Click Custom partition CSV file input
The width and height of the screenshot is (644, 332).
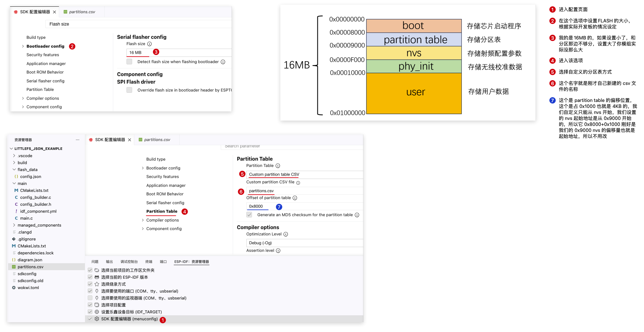(305, 191)
